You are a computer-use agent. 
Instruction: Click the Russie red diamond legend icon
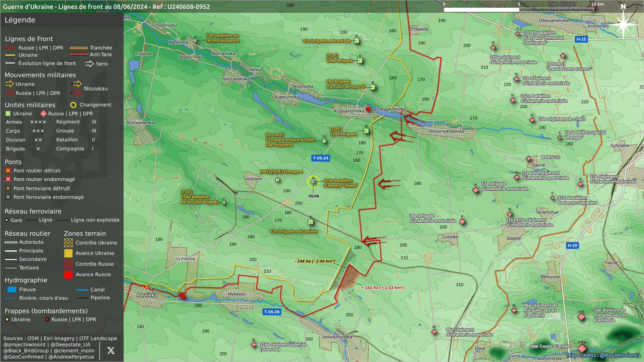tap(43, 114)
